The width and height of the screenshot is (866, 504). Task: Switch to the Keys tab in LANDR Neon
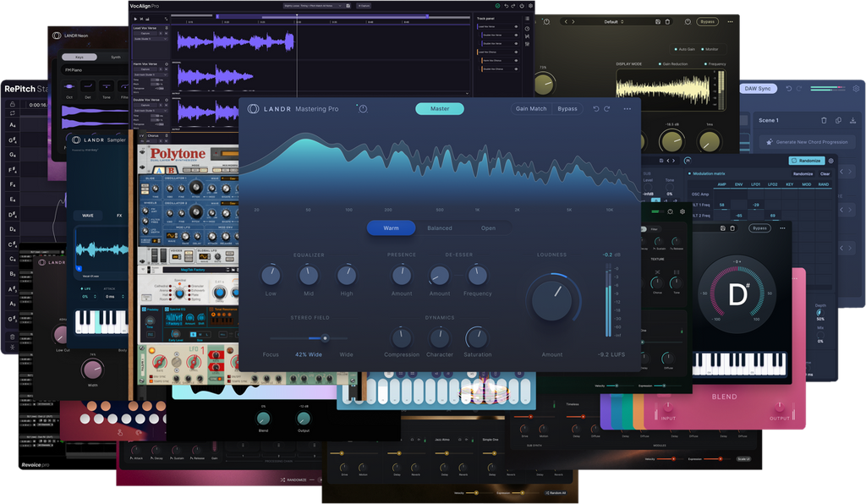[79, 57]
